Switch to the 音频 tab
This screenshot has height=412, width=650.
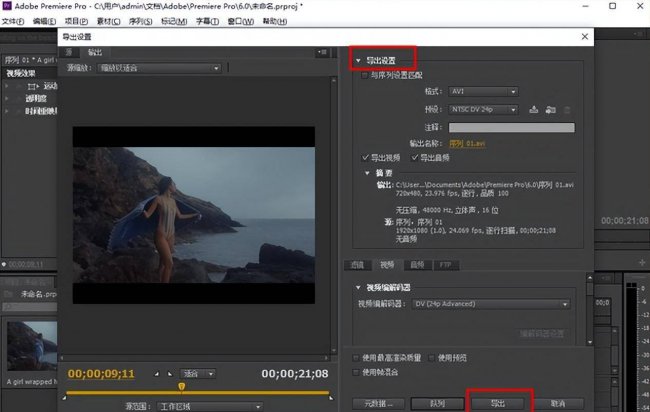pos(417,265)
